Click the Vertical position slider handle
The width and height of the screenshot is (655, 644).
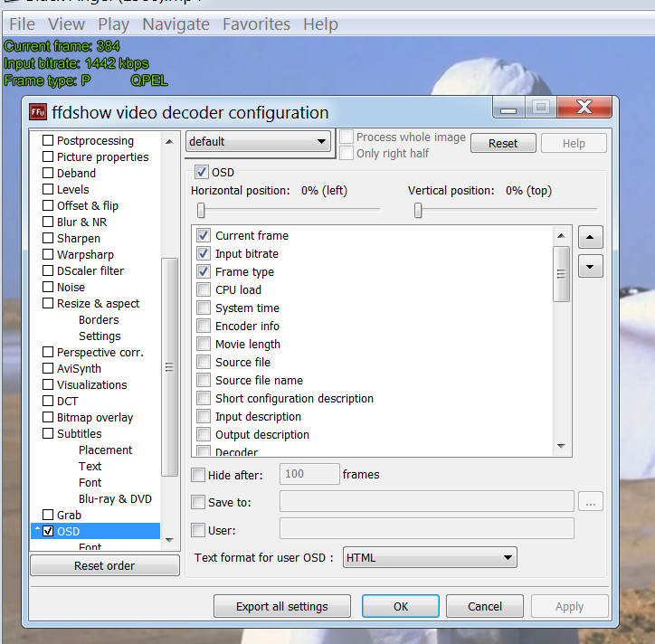coord(418,210)
